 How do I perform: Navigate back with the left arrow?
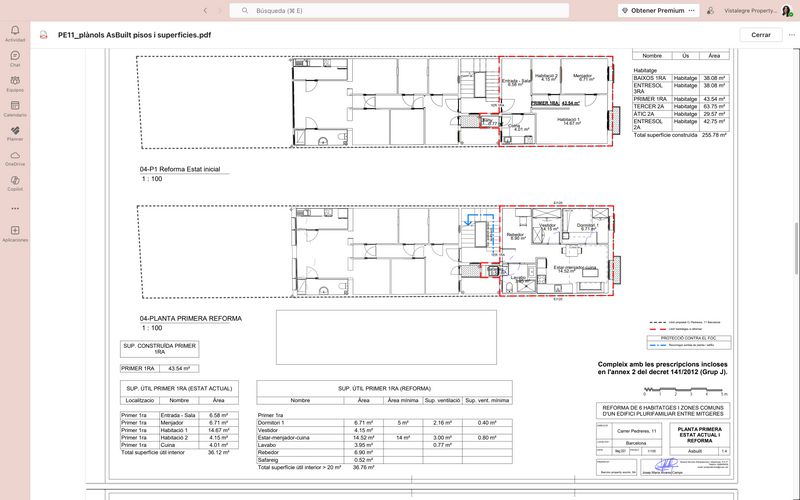pyautogui.click(x=205, y=10)
